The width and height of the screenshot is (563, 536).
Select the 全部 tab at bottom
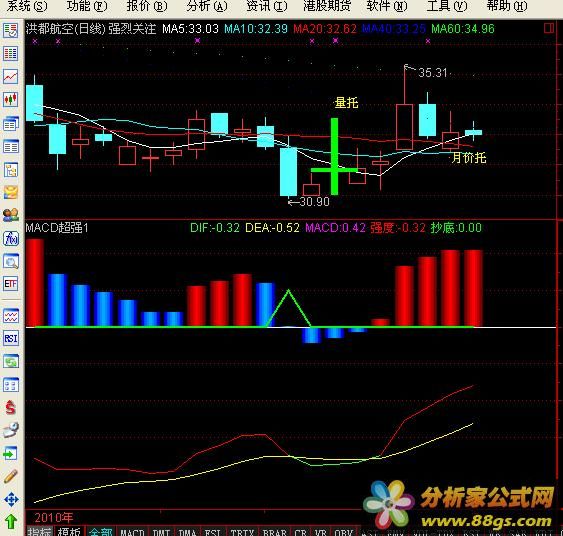(x=101, y=532)
